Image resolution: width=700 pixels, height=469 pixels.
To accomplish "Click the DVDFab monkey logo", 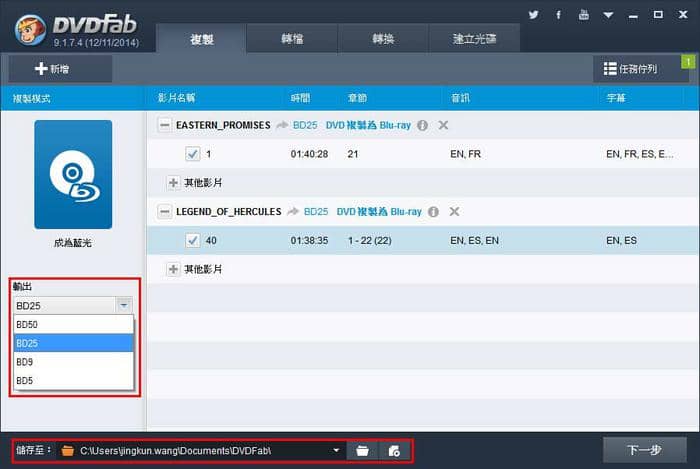I will click(30, 29).
